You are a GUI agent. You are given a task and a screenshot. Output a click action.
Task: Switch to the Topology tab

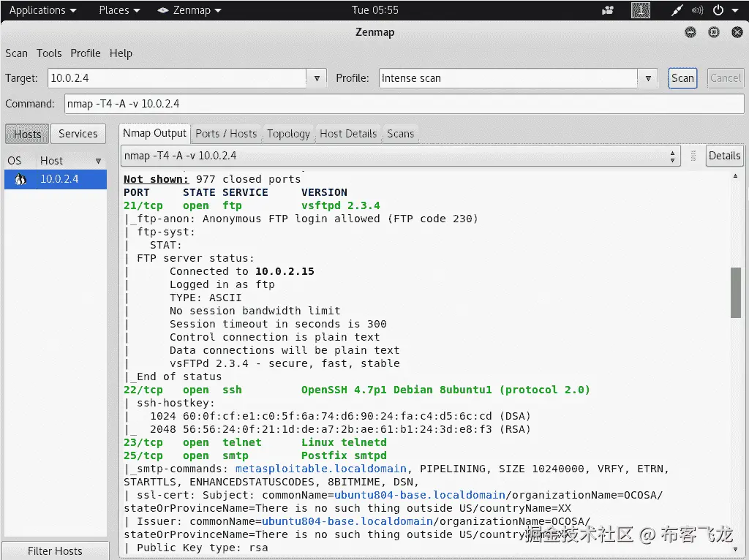tap(288, 134)
